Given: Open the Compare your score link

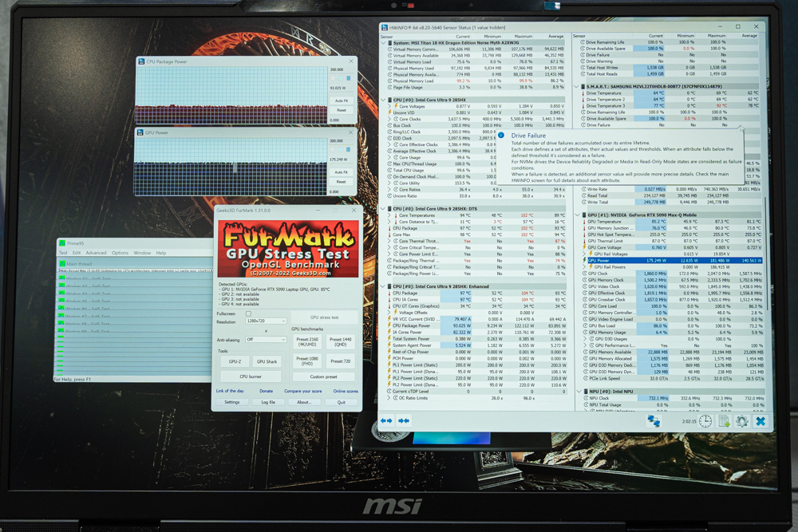Looking at the screenshot, I should pos(302,391).
